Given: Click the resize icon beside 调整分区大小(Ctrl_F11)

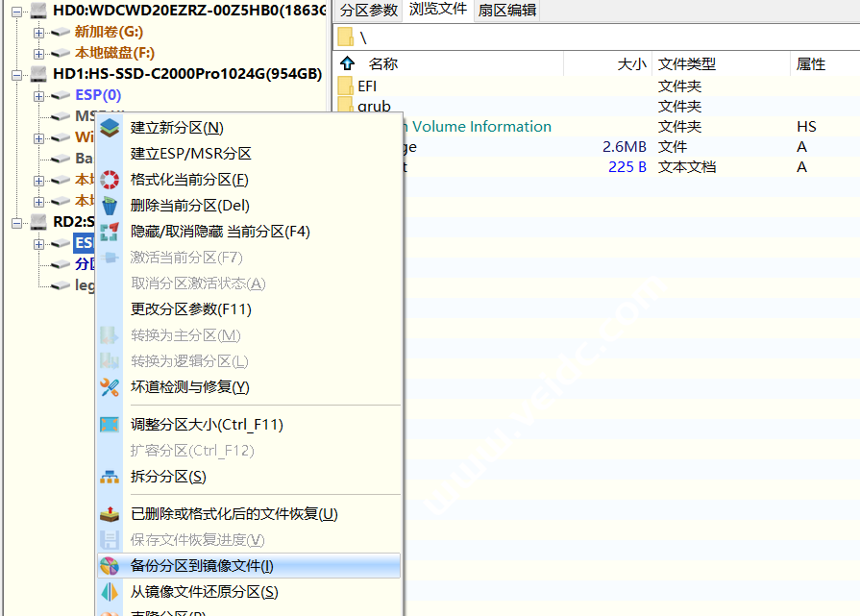Looking at the screenshot, I should [111, 425].
